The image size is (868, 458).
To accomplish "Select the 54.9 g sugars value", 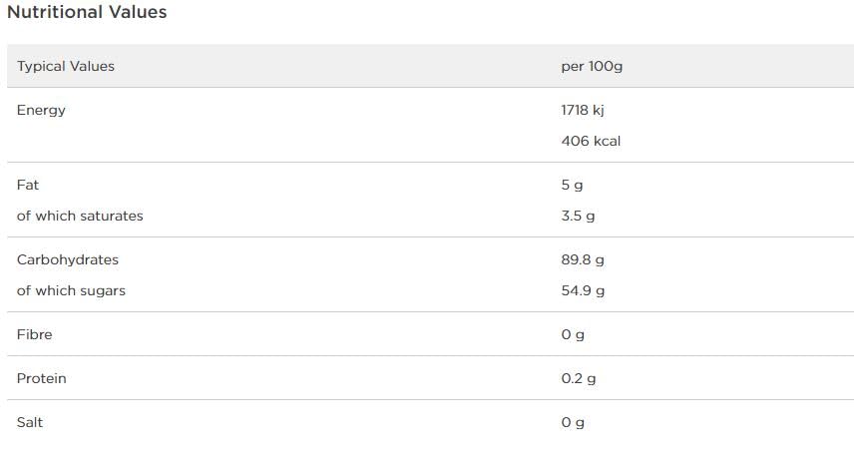I will [583, 290].
